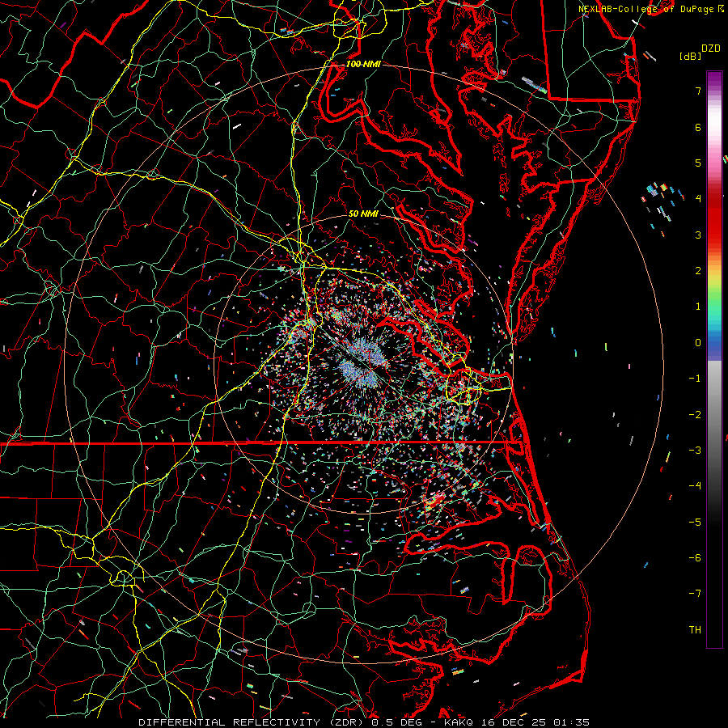Viewport: 728px width, 728px height.
Task: Click the -6 dB label on color scale
Action: (x=695, y=558)
